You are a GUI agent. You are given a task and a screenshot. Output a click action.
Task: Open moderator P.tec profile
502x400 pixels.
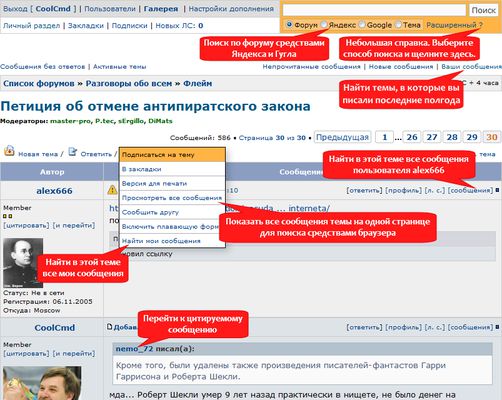[x=104, y=121]
